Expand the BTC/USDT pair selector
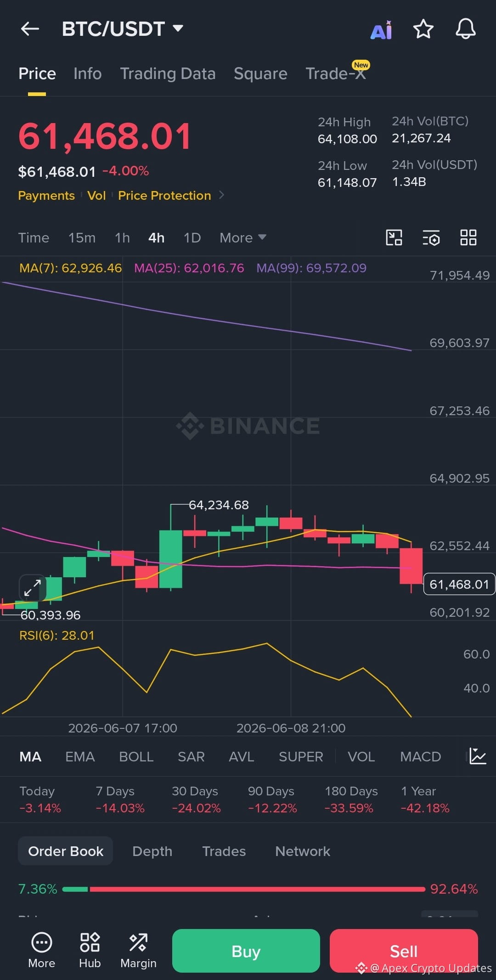The width and height of the screenshot is (496, 980). pyautogui.click(x=178, y=28)
